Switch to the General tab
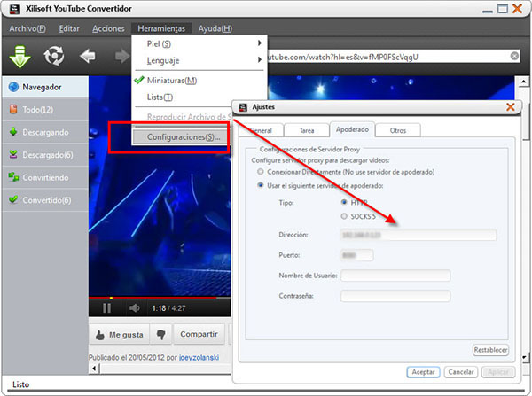532x396 pixels. pos(261,130)
